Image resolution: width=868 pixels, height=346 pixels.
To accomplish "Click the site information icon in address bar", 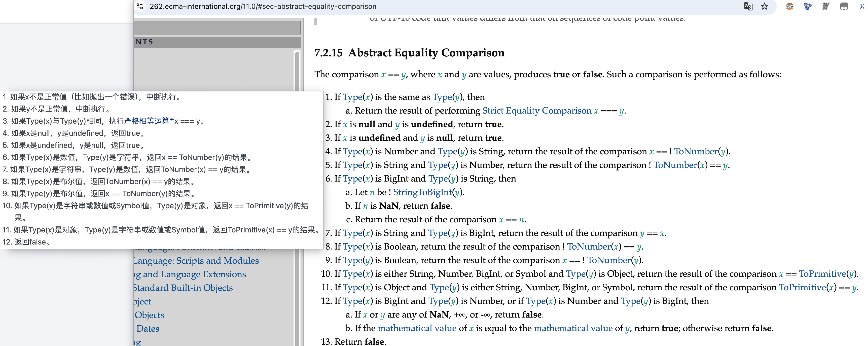I will [140, 6].
